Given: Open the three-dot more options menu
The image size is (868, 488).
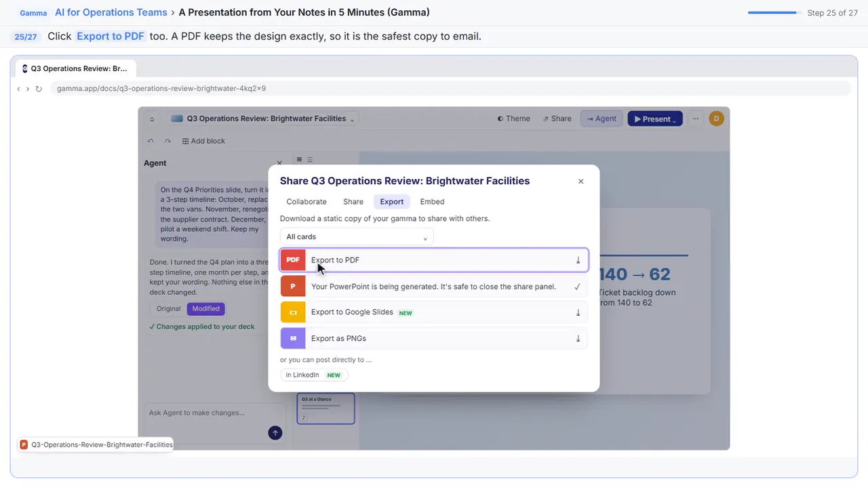Looking at the screenshot, I should coord(695,119).
